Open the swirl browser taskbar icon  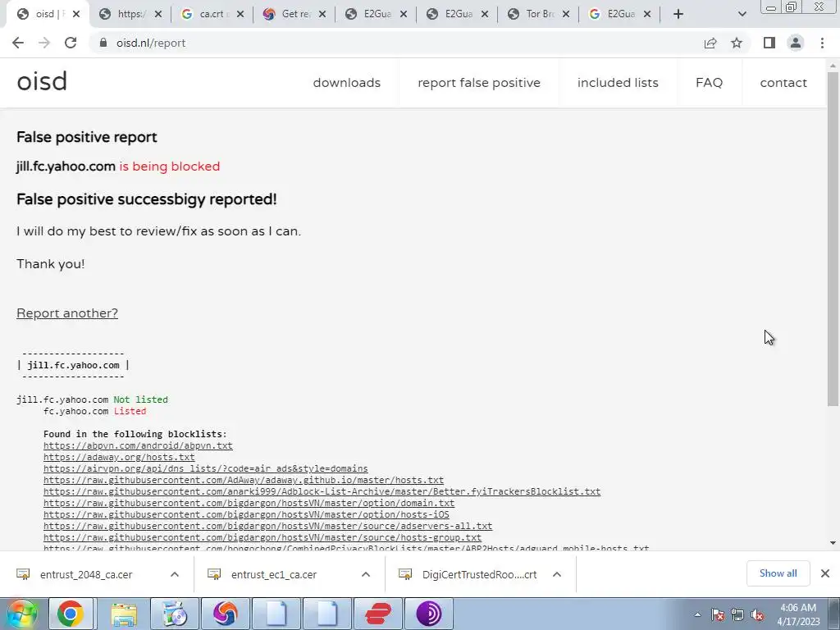[x=226, y=614]
